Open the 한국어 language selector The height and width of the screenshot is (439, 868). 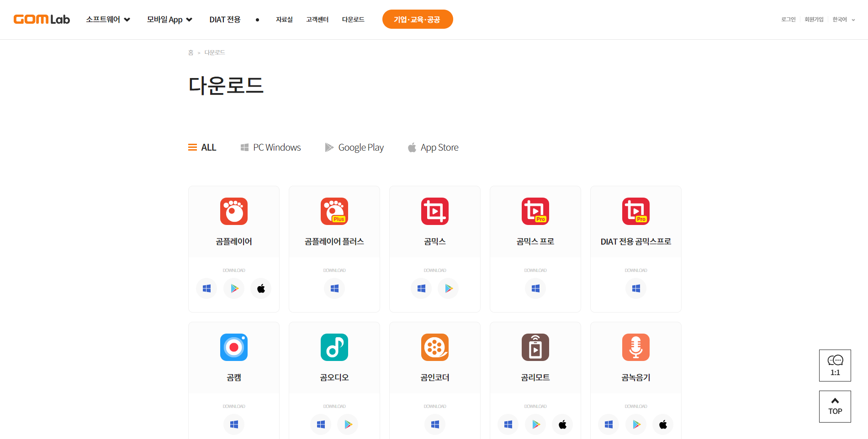(843, 19)
